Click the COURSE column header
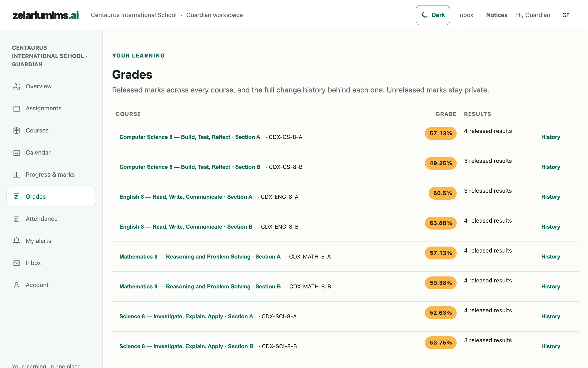This screenshot has height=368, width=588. pos(128,114)
